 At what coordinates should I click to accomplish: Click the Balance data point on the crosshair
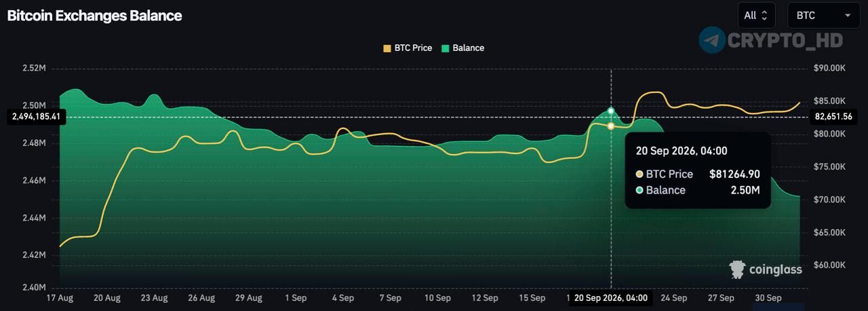[x=611, y=111]
